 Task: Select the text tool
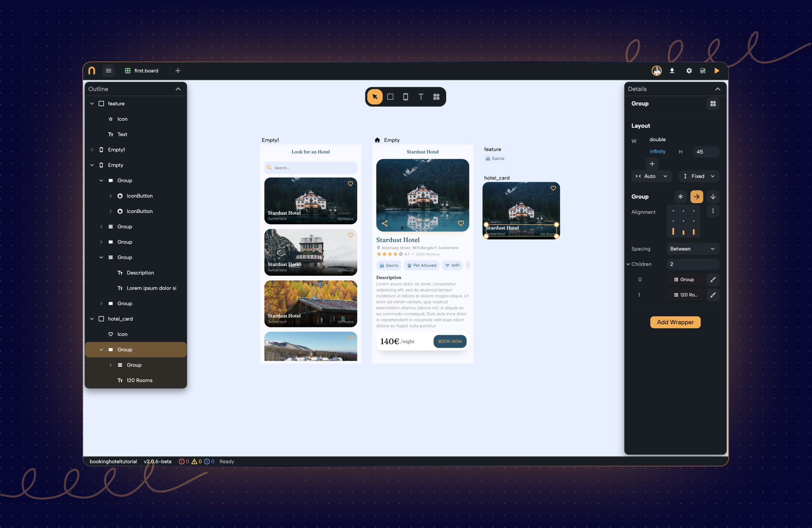(421, 97)
